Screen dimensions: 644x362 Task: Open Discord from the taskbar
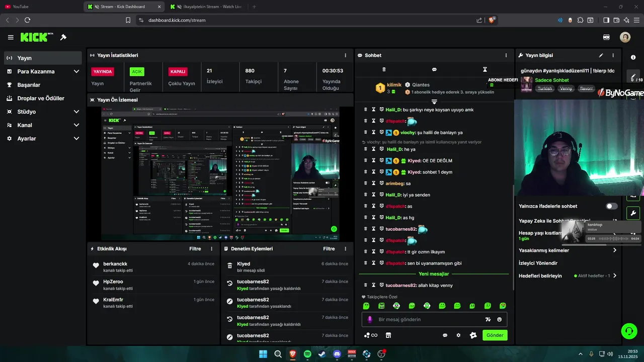tap(337, 354)
